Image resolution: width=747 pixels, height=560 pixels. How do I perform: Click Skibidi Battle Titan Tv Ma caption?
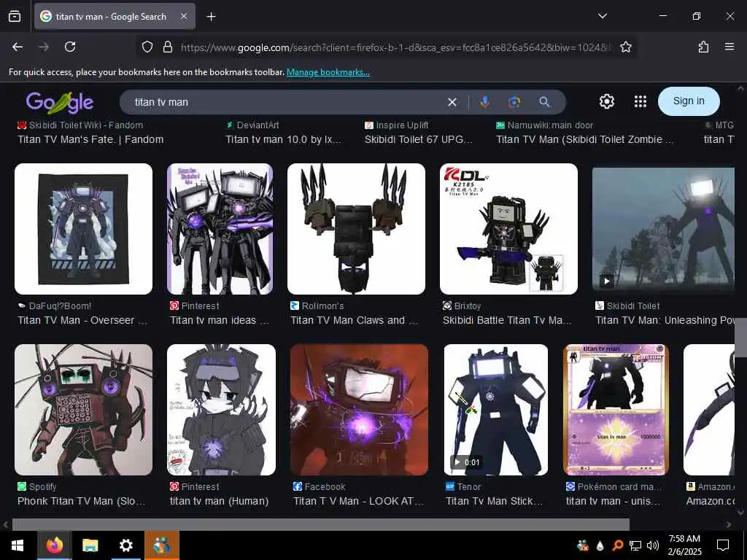pos(507,321)
